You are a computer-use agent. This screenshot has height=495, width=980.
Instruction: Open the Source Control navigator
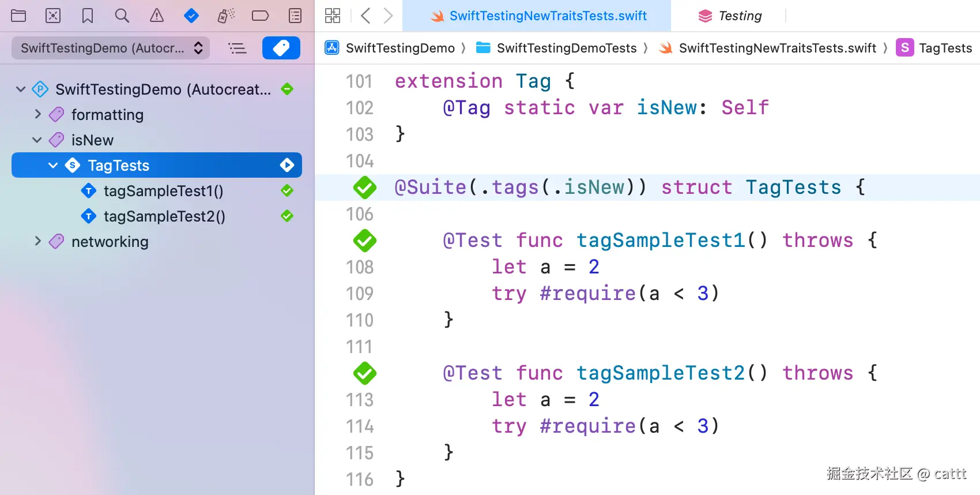(53, 16)
